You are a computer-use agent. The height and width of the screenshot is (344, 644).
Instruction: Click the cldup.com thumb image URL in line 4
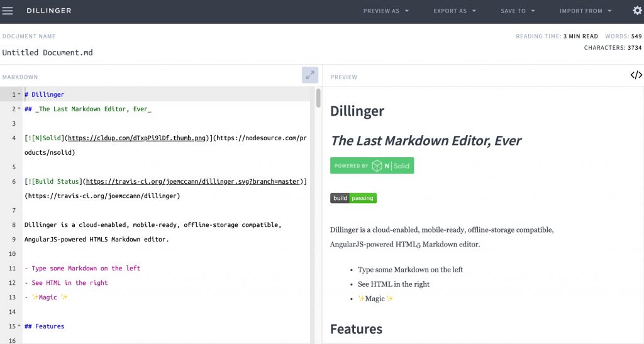(136, 138)
